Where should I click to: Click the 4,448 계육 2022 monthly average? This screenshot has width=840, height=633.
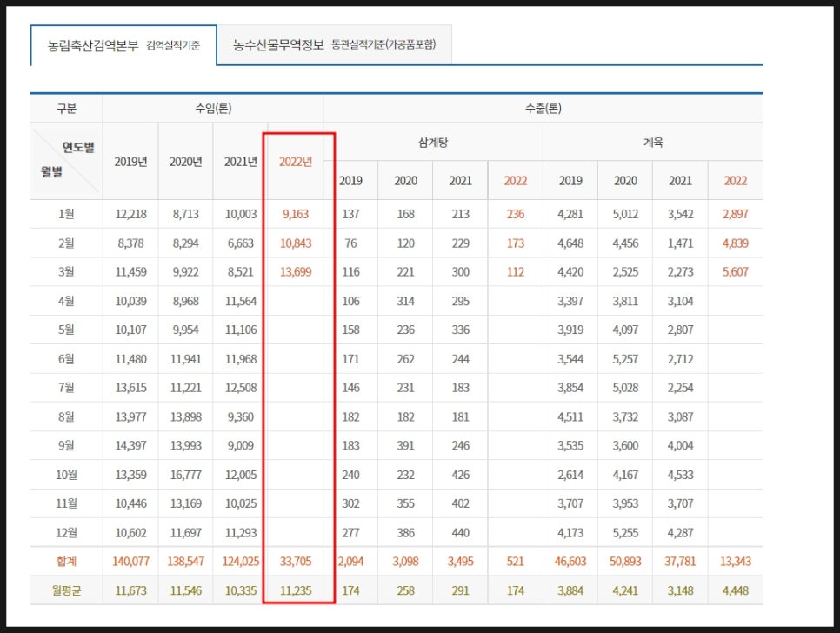[x=736, y=590]
